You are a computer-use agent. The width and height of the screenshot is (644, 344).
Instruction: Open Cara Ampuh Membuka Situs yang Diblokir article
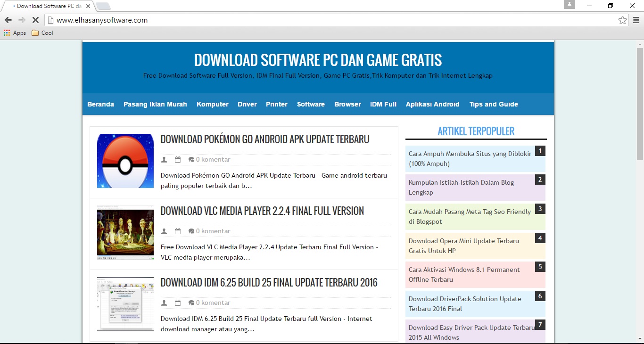(x=470, y=159)
